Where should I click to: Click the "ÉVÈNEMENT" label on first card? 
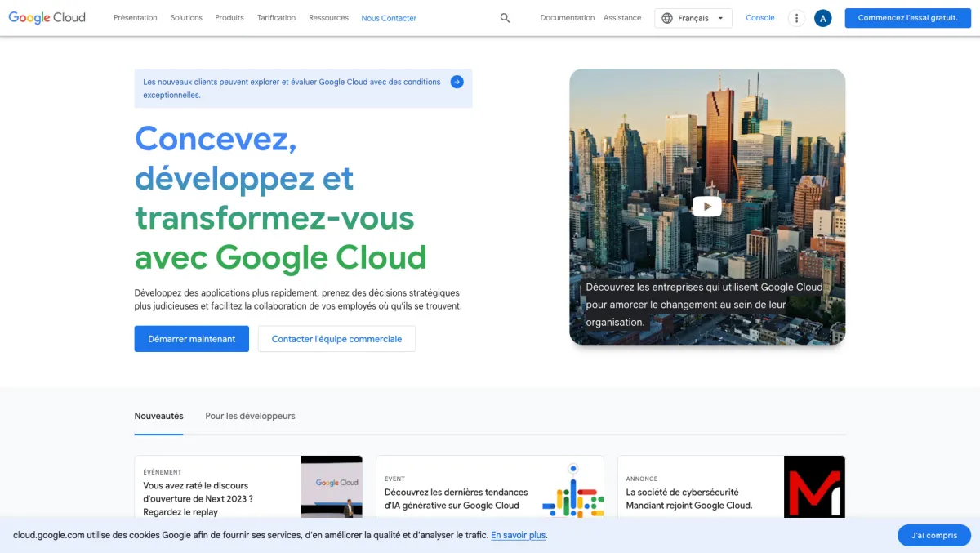coord(163,472)
